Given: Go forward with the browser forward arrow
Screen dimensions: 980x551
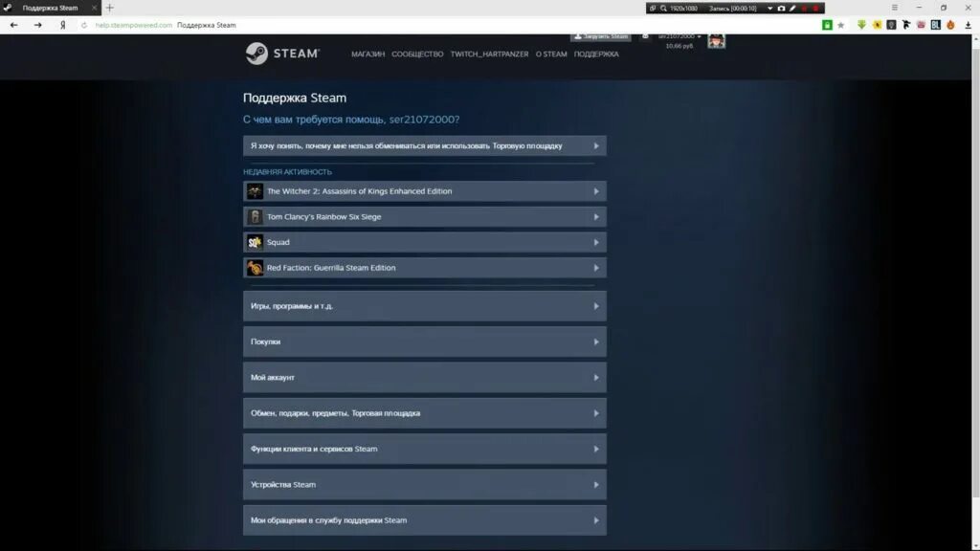Looking at the screenshot, I should click(37, 25).
